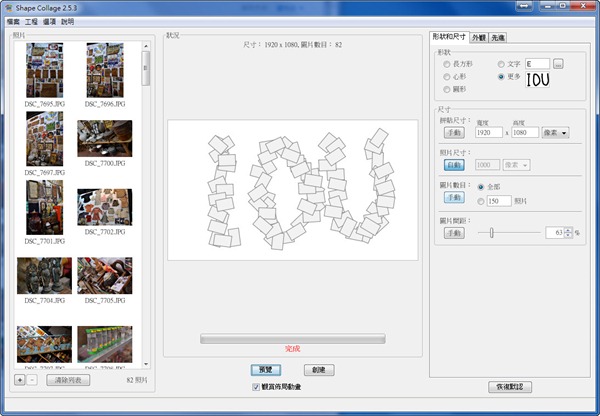The image size is (600, 416).
Task: Select the 心形 shape radio button
Action: 446,76
